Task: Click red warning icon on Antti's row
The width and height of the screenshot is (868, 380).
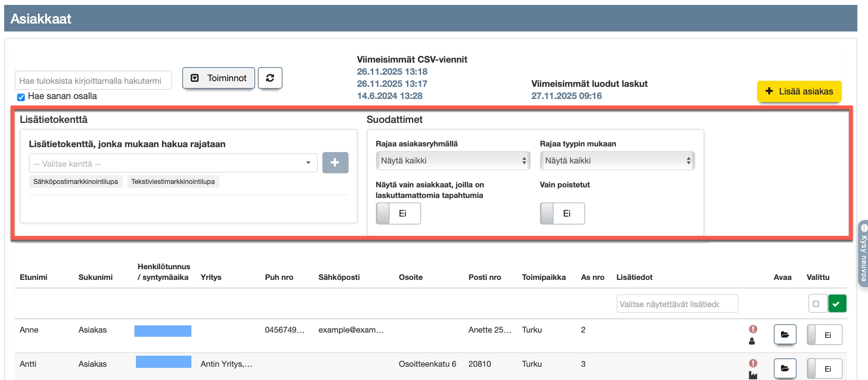Action: click(x=753, y=363)
